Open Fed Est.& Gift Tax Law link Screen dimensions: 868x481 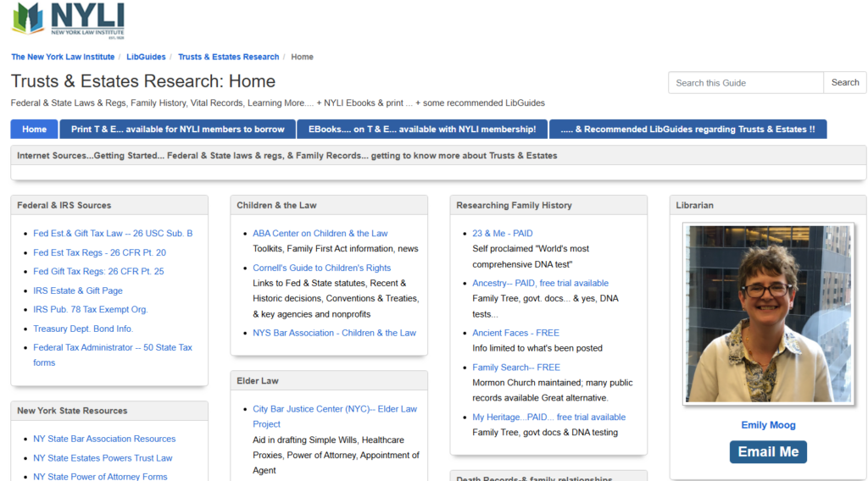(x=113, y=234)
